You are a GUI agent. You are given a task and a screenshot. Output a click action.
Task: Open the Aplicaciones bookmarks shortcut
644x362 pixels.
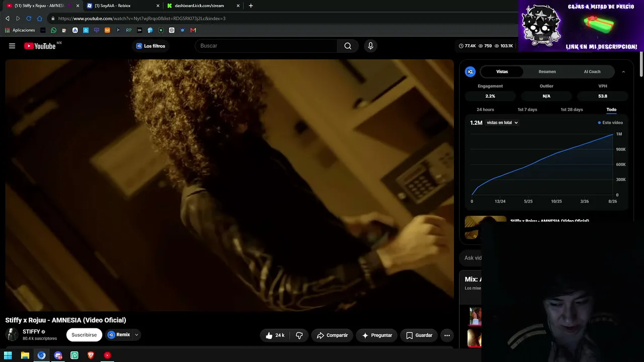click(20, 30)
